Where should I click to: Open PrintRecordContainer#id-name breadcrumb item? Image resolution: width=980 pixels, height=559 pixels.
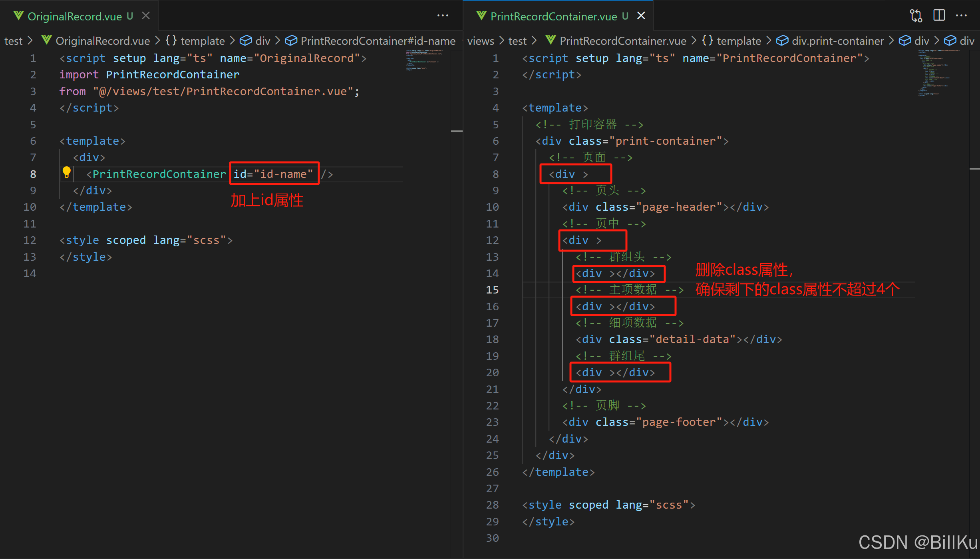378,41
